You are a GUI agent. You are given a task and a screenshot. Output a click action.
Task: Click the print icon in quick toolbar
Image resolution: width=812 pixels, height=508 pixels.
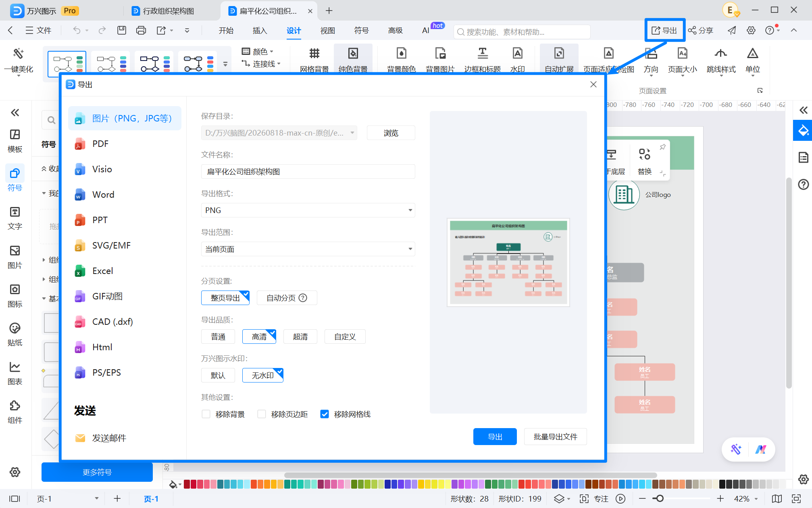(x=141, y=30)
